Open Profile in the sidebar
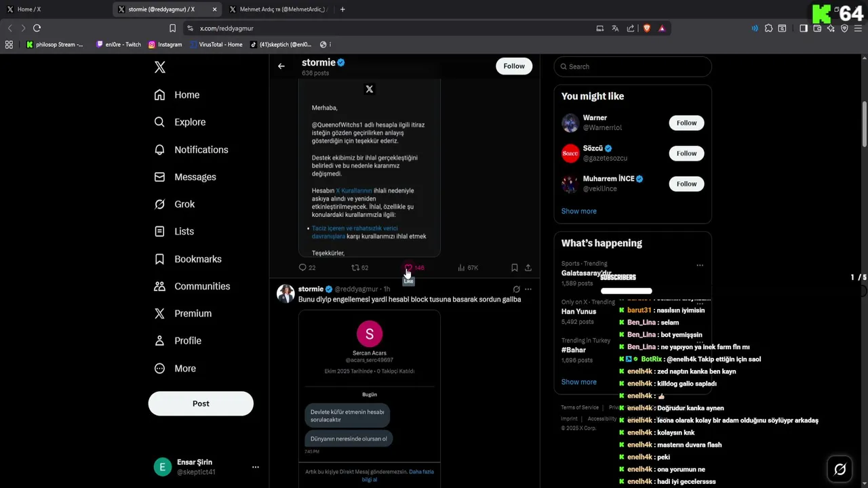 [x=178, y=340]
